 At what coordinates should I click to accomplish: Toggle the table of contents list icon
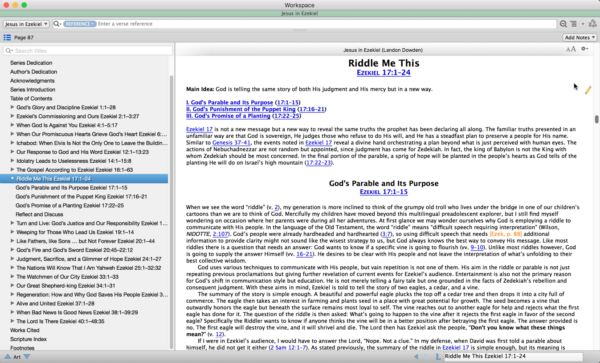point(7,37)
